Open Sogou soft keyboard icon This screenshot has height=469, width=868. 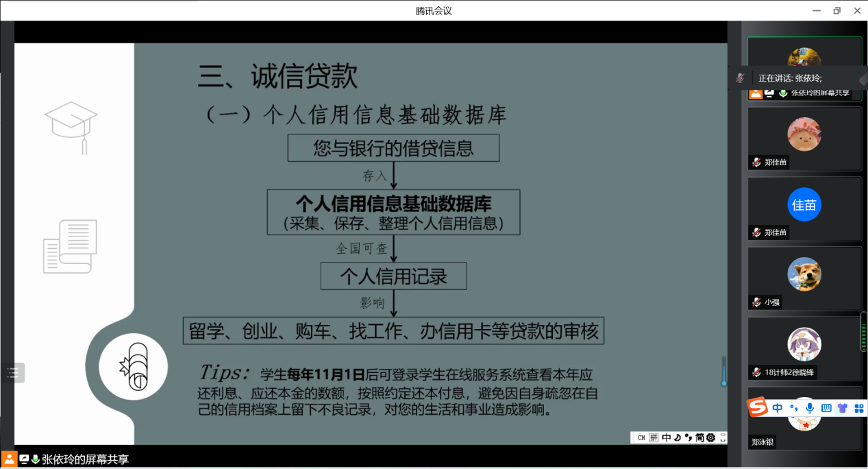[x=826, y=408]
